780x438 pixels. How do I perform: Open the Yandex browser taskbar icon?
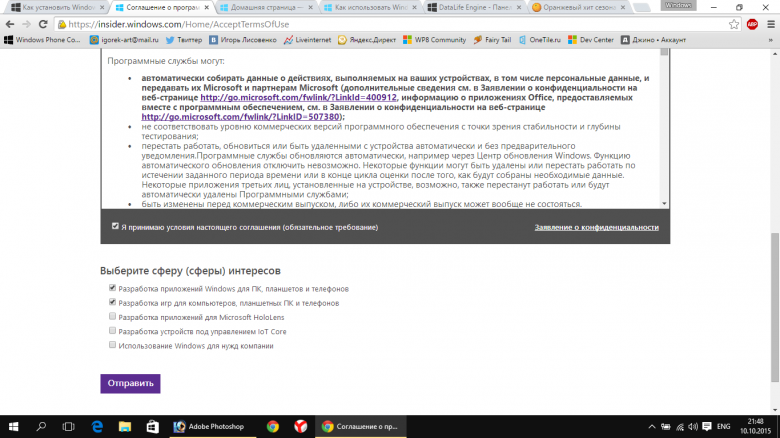point(300,427)
